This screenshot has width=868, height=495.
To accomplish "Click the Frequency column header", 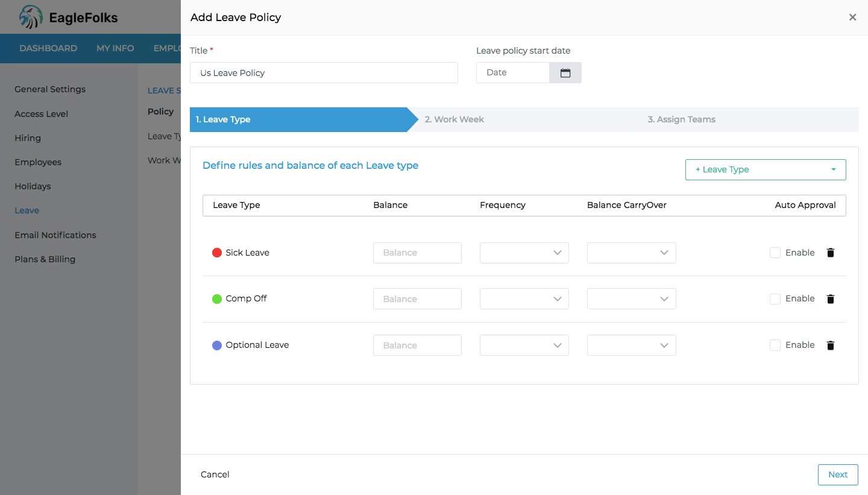I will (503, 205).
